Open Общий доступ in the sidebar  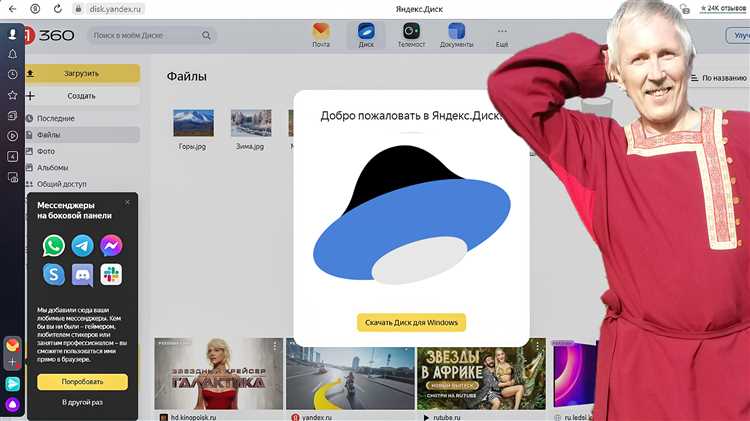(61, 184)
